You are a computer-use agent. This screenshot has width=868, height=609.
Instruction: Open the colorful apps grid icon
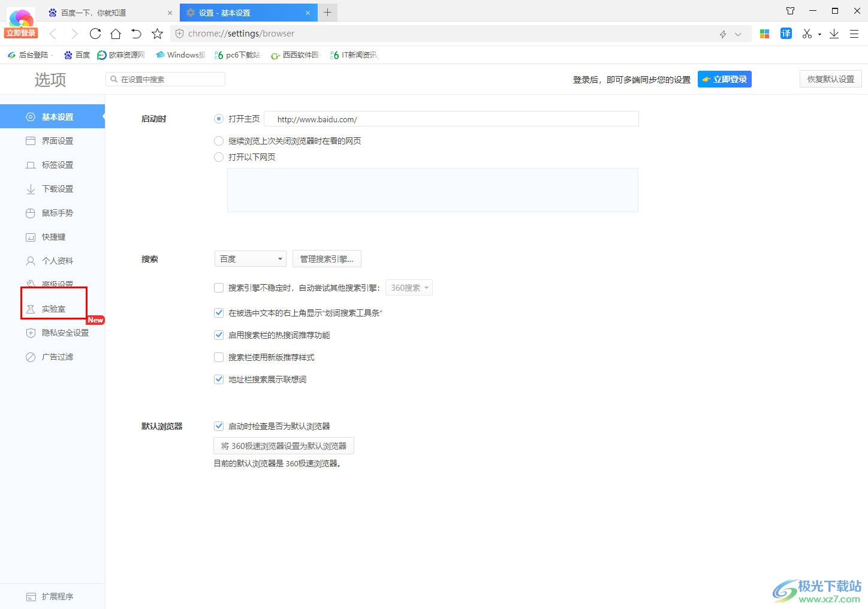coord(764,34)
